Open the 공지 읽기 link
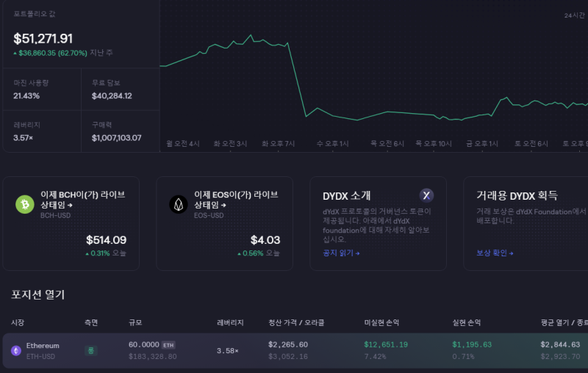This screenshot has height=373, width=588. click(341, 253)
